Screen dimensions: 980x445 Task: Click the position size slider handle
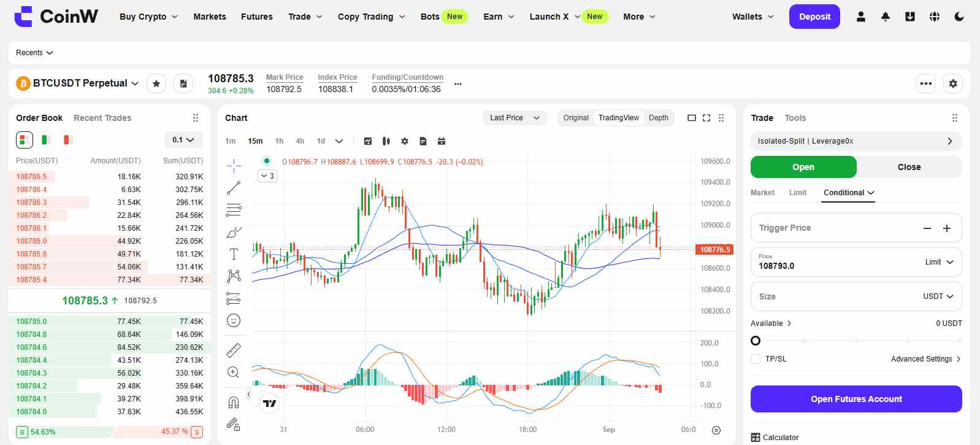click(x=756, y=341)
